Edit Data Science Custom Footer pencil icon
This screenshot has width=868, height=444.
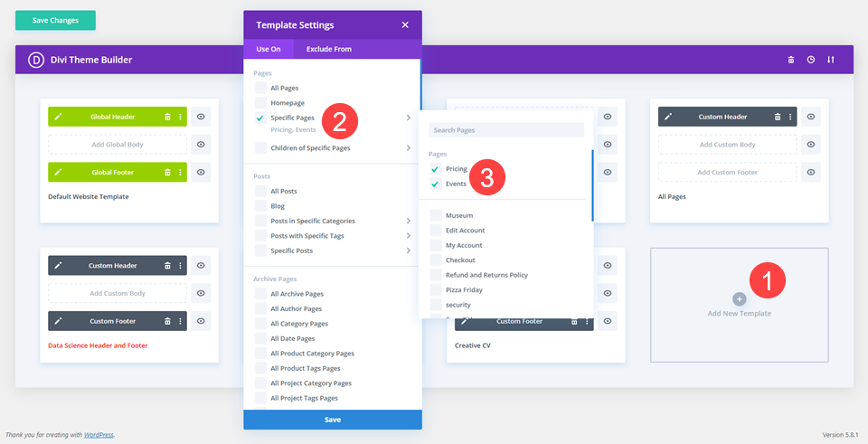click(58, 321)
